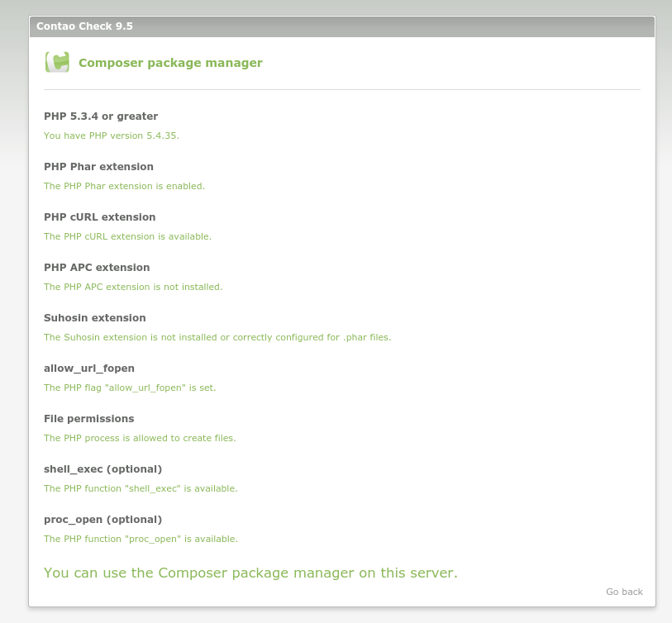This screenshot has height=623, width=672.
Task: Click the Suhosin .phar files status text
Action: [217, 337]
